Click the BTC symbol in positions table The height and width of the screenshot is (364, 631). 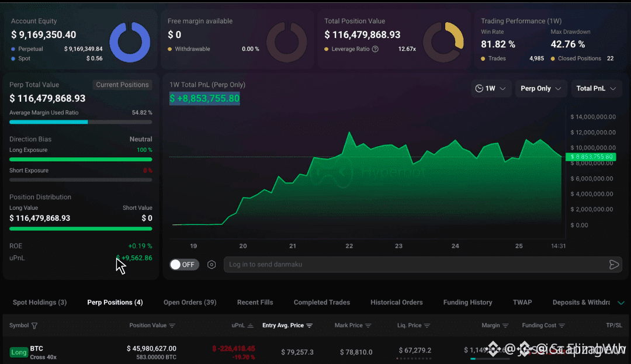click(37, 349)
